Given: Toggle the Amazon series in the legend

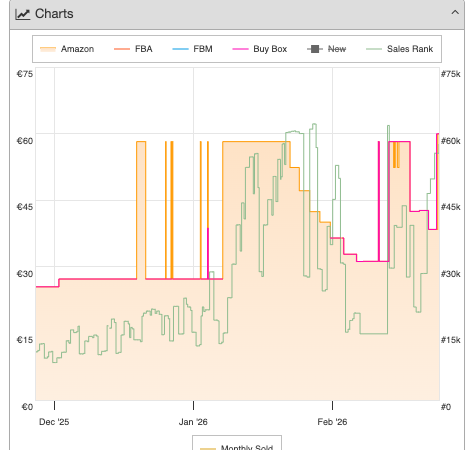Looking at the screenshot, I should coord(67,49).
